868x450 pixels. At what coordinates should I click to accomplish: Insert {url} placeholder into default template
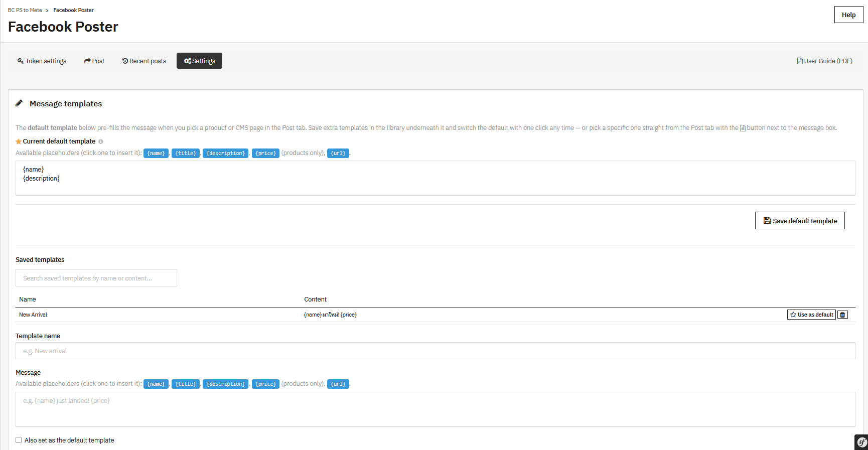click(338, 153)
